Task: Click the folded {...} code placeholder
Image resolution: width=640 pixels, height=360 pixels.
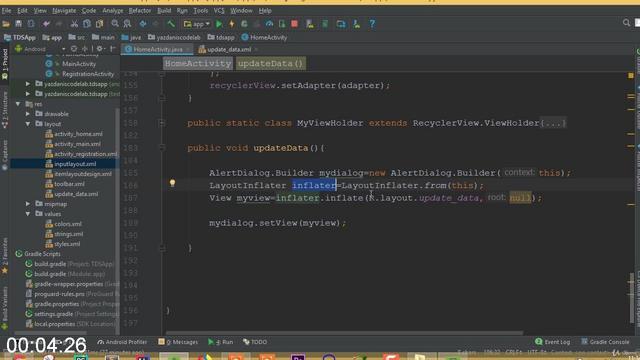Action: point(553,123)
